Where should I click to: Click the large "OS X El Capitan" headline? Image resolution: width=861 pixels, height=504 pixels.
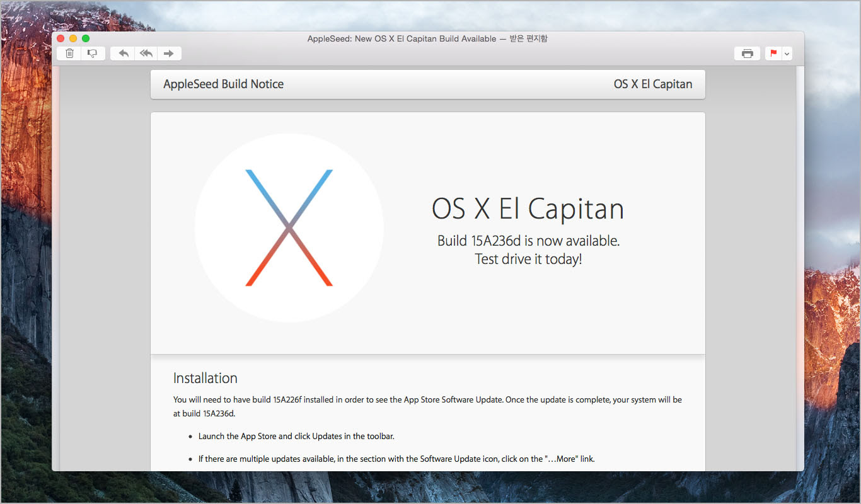(x=528, y=209)
